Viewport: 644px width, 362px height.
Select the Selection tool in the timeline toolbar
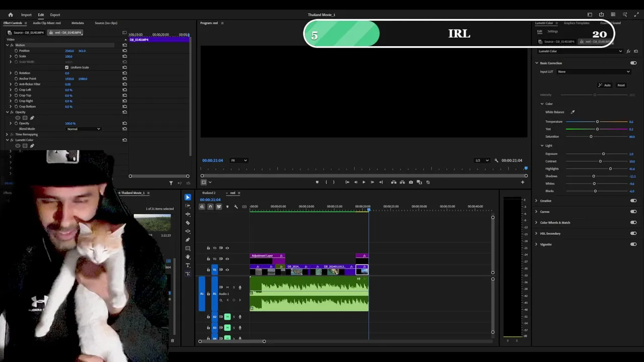point(188,197)
